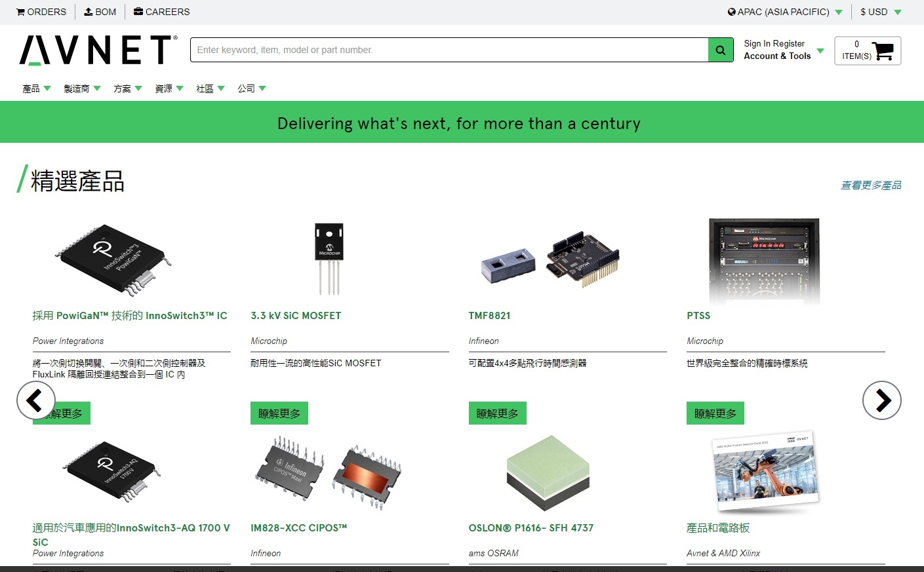
Task: Click the 耐用性一流的高性能SiC MOSFET description
Action: [315, 363]
